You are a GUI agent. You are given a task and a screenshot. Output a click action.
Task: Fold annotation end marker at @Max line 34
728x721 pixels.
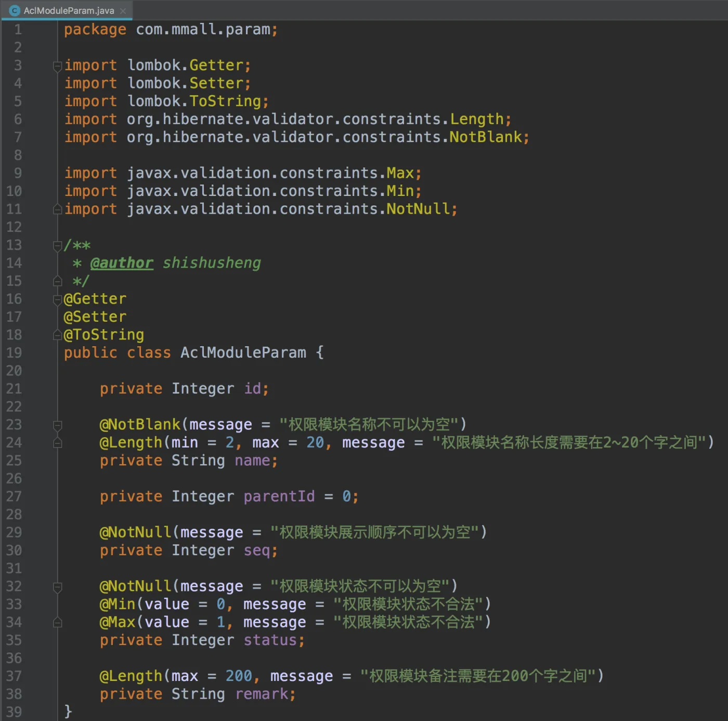[58, 622]
